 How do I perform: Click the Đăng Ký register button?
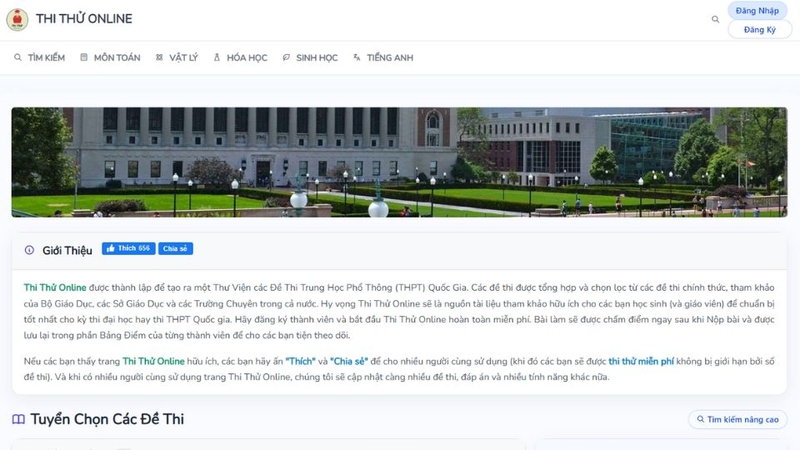(x=759, y=30)
